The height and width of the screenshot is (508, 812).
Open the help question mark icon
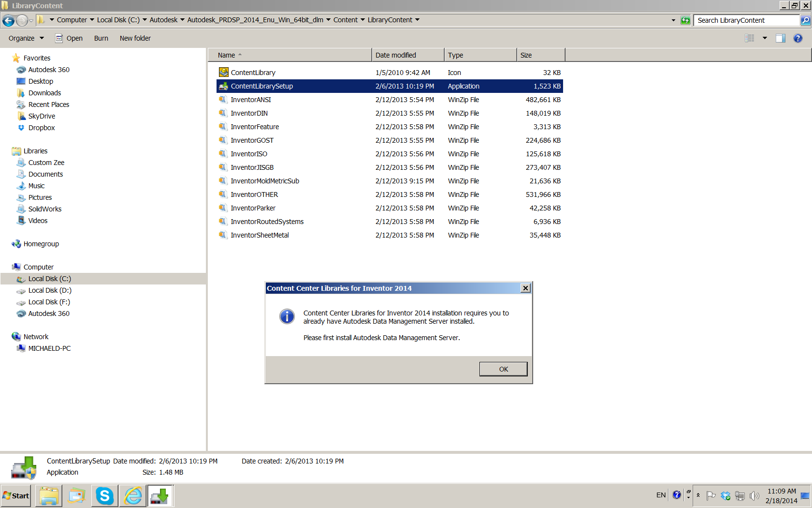(798, 38)
